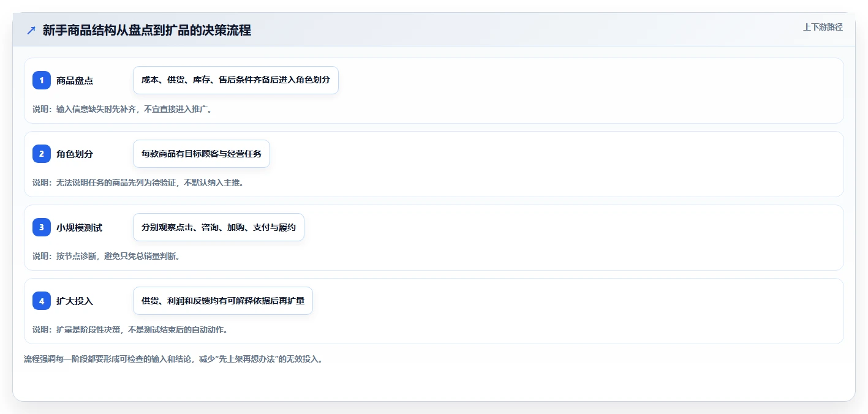Image resolution: width=868 pixels, height=414 pixels.
Task: Click the note 输入信息缺失时先补齐
Action: pyautogui.click(x=122, y=109)
